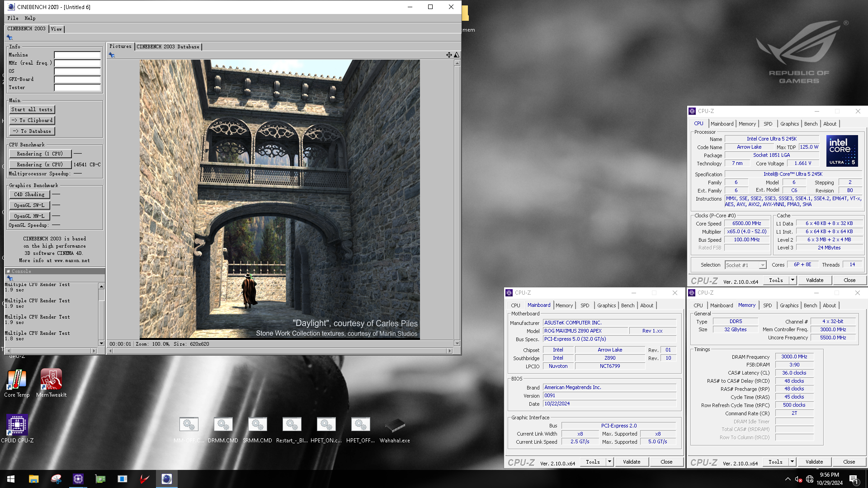Open the File menu in CINEBENCH
Screen dimensions: 868x488
tap(13, 18)
